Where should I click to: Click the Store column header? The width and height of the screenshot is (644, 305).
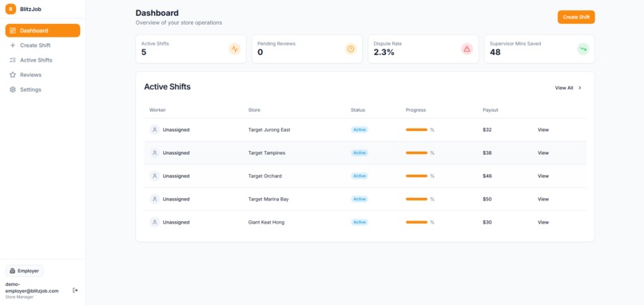tap(254, 110)
